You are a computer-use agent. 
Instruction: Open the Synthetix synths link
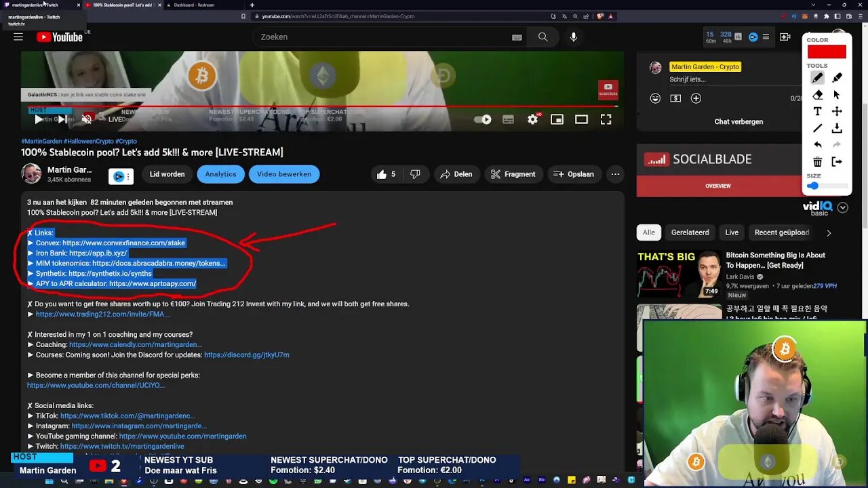[110, 273]
